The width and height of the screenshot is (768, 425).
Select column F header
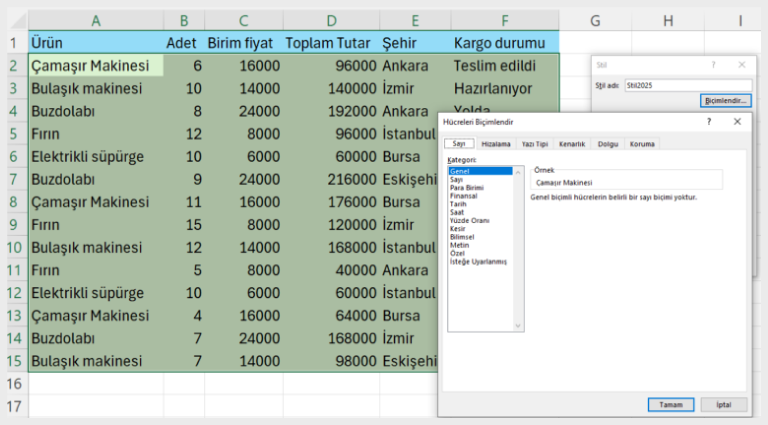(x=504, y=21)
